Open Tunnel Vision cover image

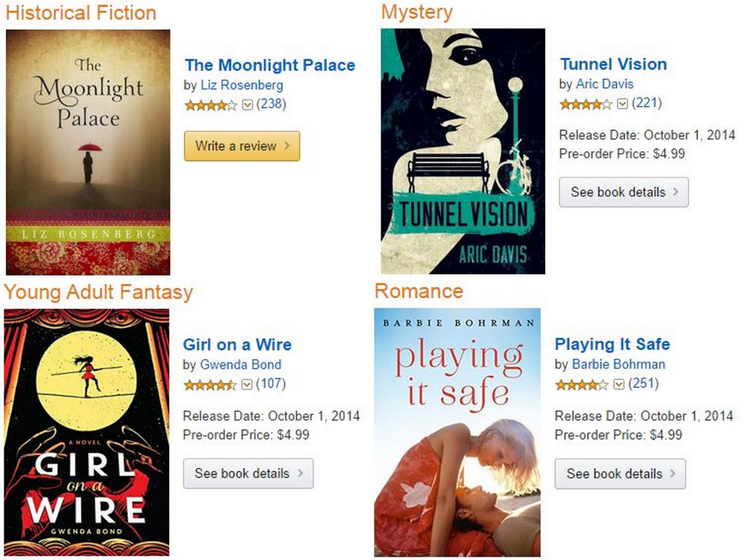pyautogui.click(x=463, y=151)
